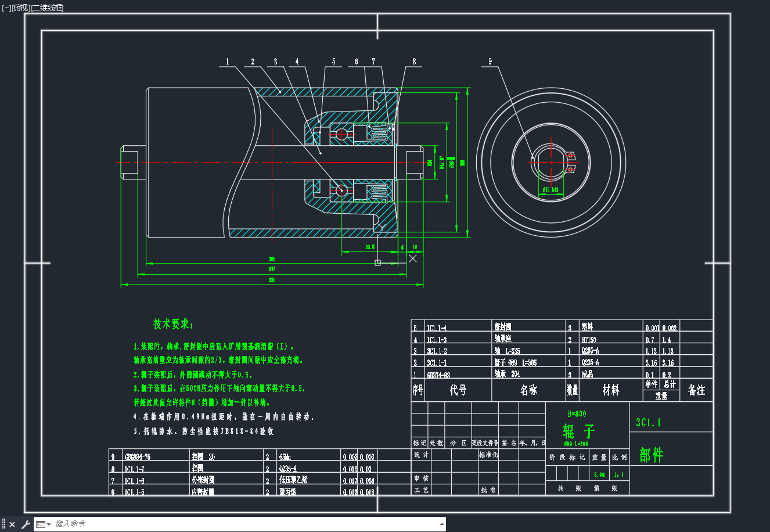Select the 管子 L=305 part name

coord(516,362)
